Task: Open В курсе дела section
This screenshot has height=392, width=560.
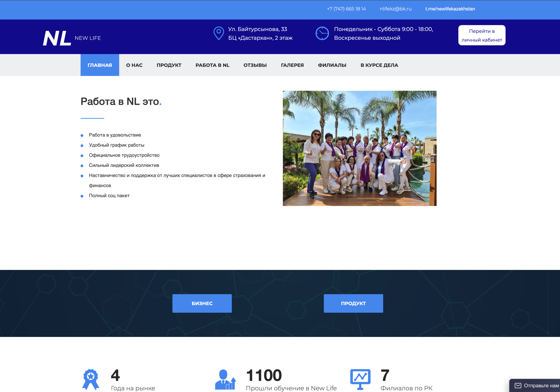Action: pyautogui.click(x=379, y=65)
